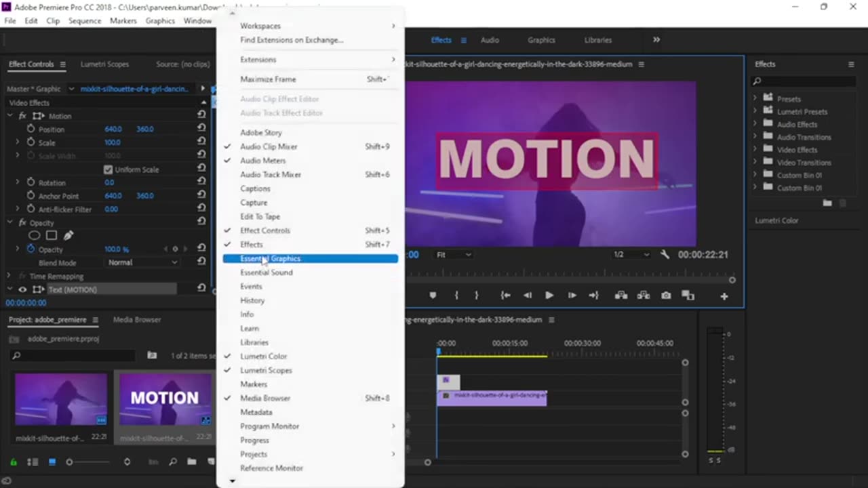Image resolution: width=868 pixels, height=488 pixels.
Task: Click the Extract icon in Program Monitor
Action: (x=643, y=296)
